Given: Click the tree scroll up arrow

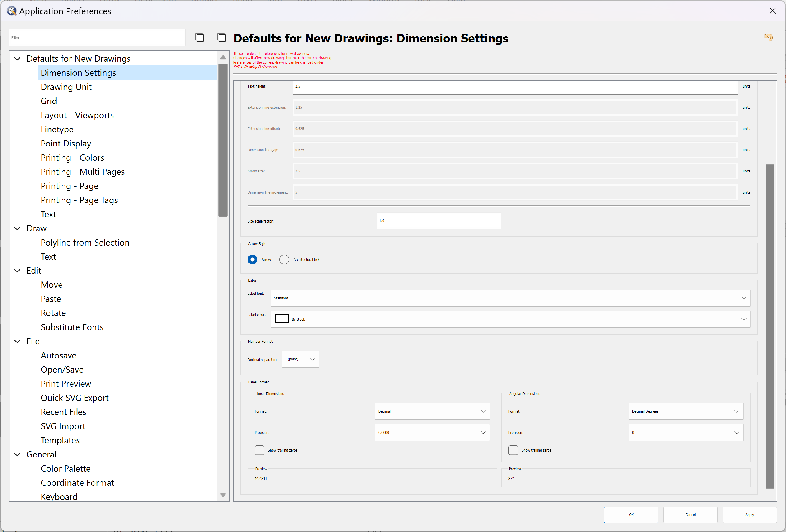Looking at the screenshot, I should point(223,57).
